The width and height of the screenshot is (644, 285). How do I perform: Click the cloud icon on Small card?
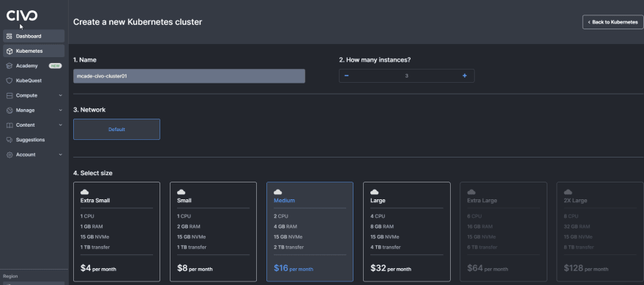click(x=181, y=192)
